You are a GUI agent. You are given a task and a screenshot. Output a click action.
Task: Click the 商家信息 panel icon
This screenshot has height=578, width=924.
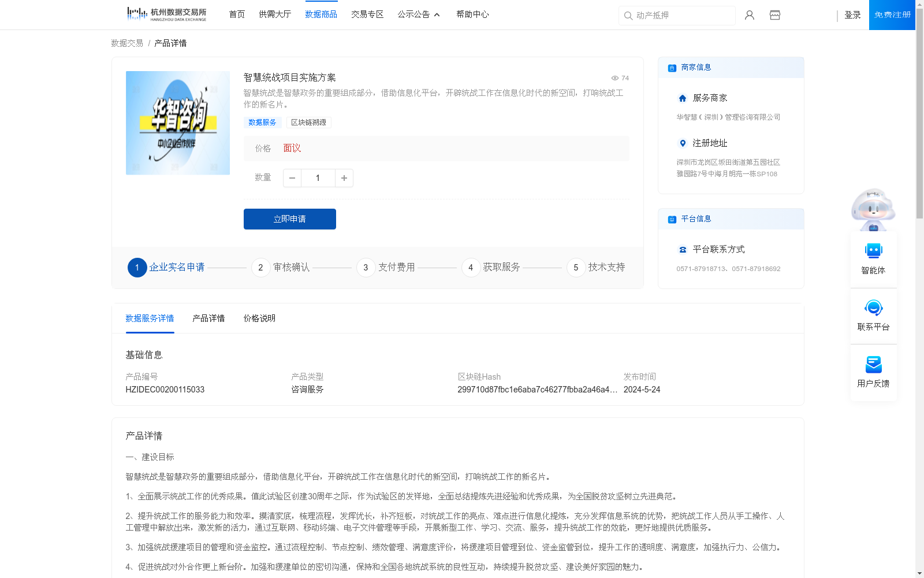pyautogui.click(x=672, y=68)
